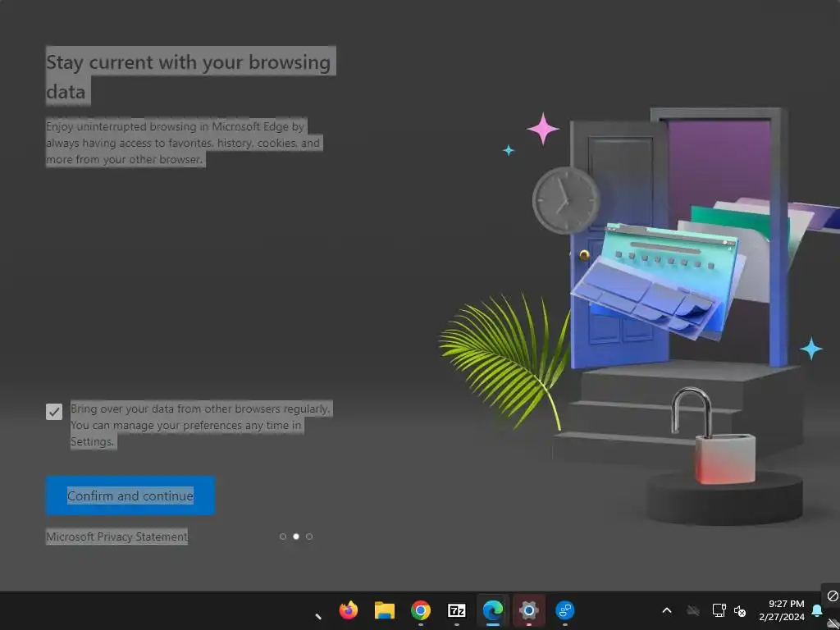
Task: Uncheck 'Bring over your data' checkbox
Action: point(54,412)
